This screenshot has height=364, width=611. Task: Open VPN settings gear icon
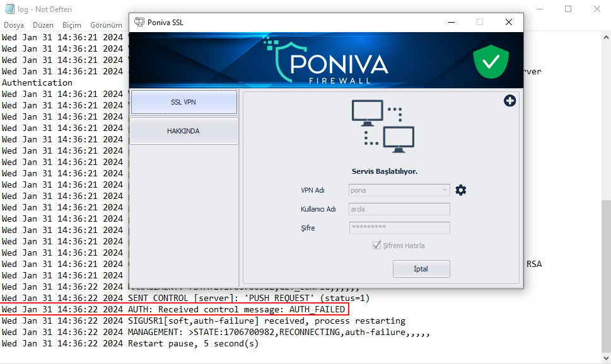[460, 190]
